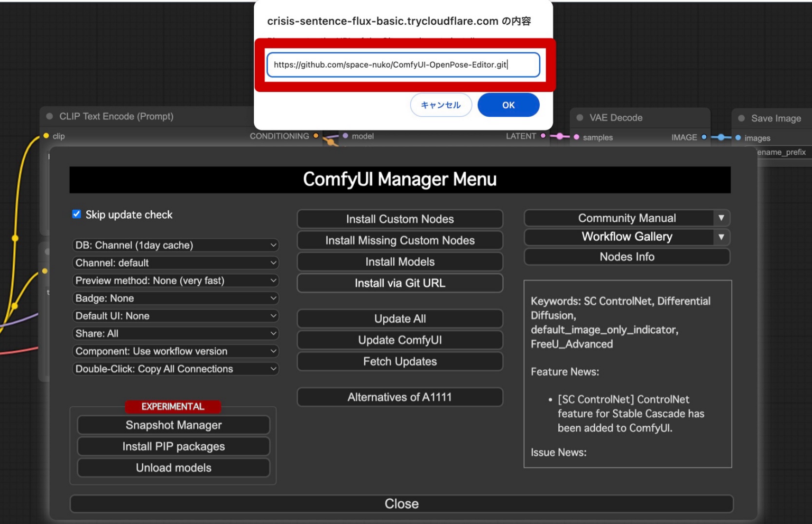Click the LATENT output connector dot
Viewport: 812px width, 524px height.
(543, 136)
